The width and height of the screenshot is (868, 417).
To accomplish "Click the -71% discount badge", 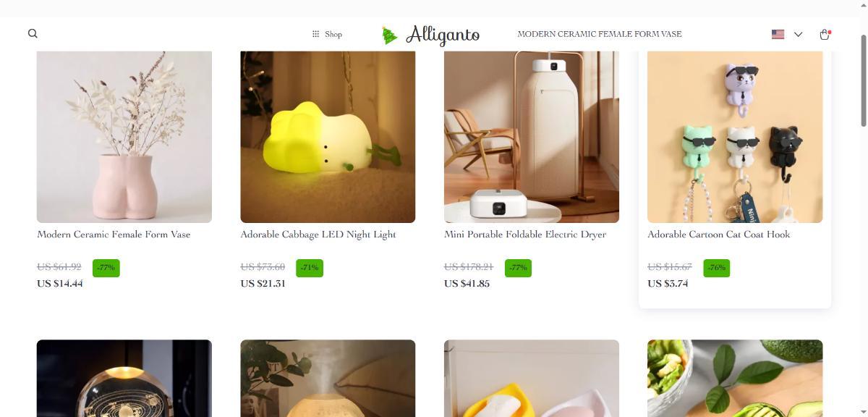I will pos(310,268).
